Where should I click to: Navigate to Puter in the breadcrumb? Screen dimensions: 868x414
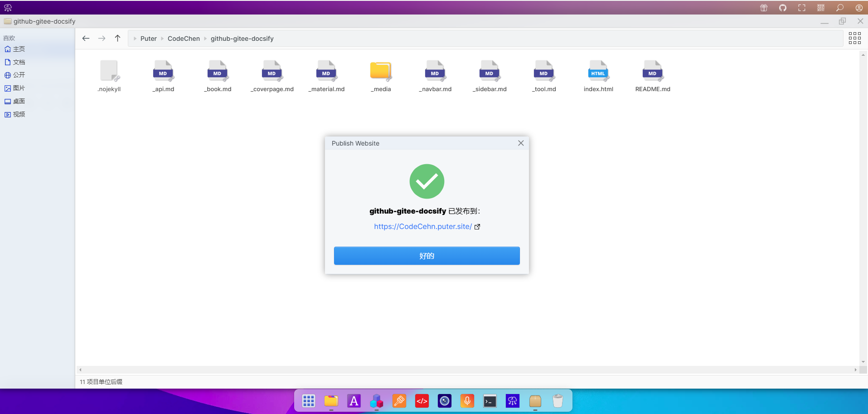[148, 39]
